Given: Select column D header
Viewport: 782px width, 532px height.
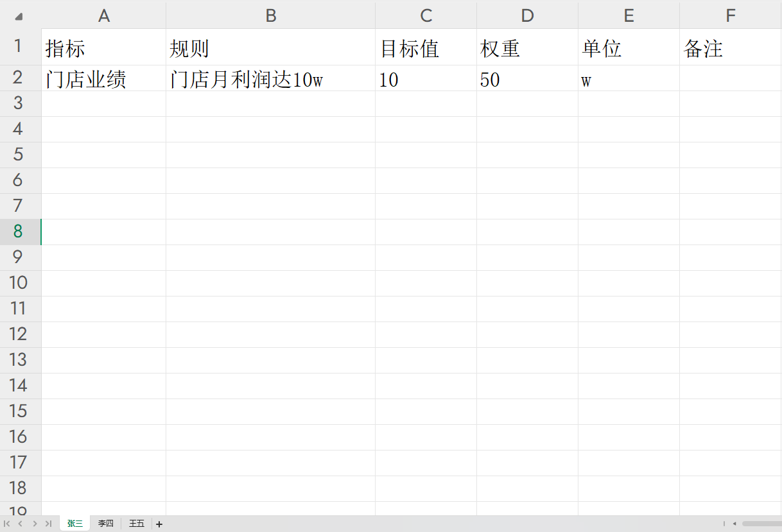Looking at the screenshot, I should pos(527,16).
